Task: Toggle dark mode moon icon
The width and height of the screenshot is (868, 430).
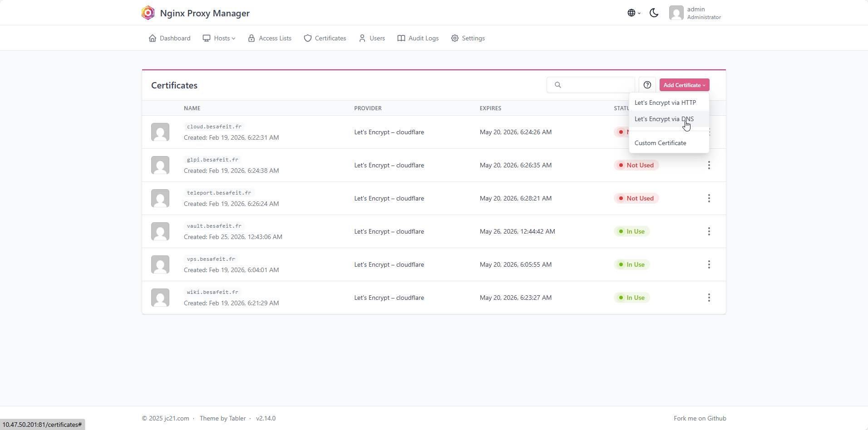Action: click(654, 13)
